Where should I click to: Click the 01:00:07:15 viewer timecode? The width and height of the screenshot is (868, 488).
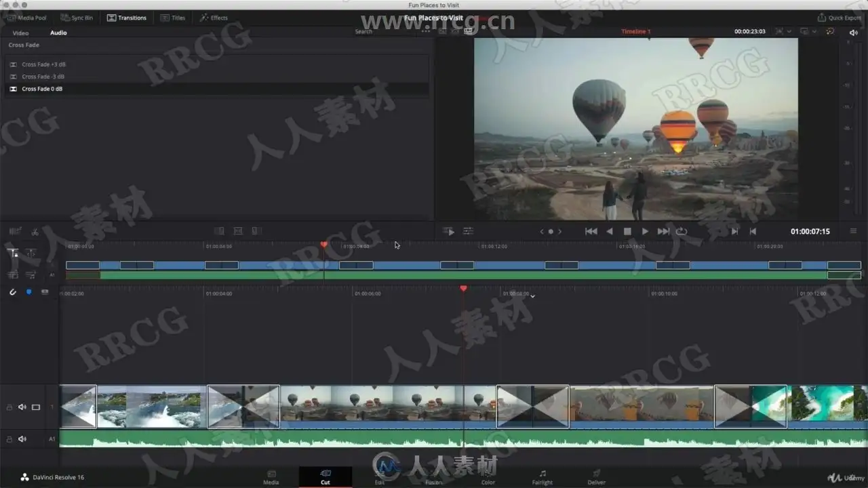coord(810,231)
